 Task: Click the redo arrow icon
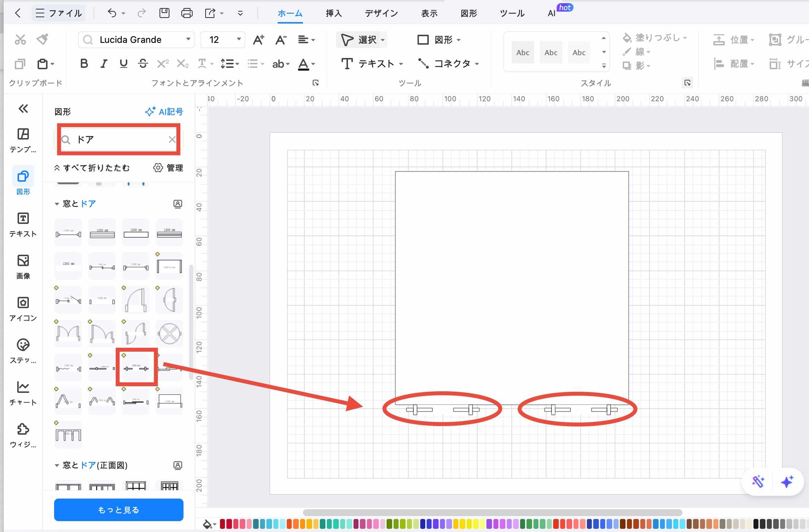(141, 13)
